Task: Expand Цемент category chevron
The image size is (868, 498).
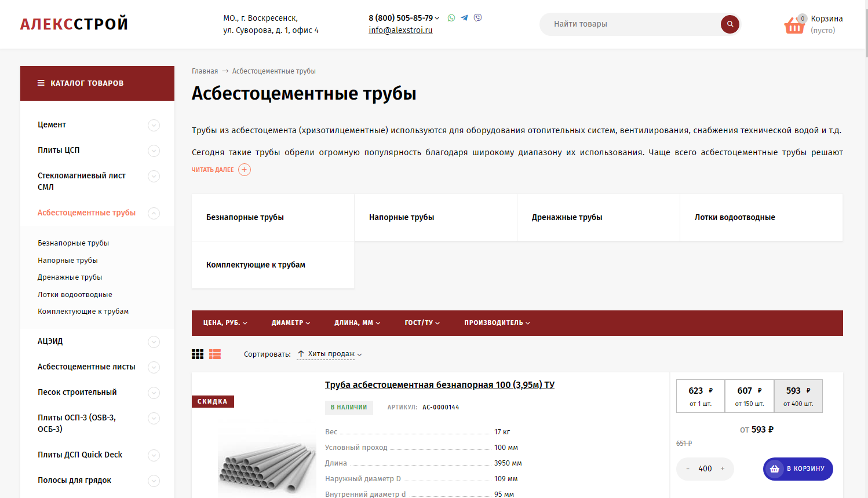Action: [x=154, y=125]
